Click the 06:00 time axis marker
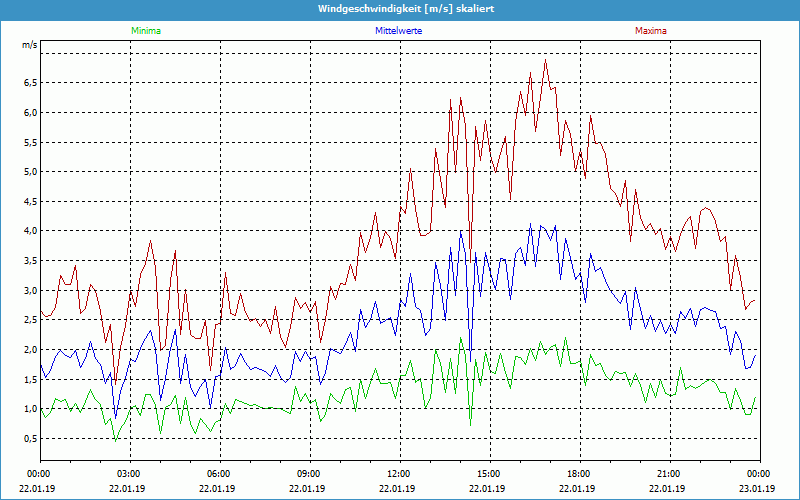This screenshot has width=800, height=500. 218,473
